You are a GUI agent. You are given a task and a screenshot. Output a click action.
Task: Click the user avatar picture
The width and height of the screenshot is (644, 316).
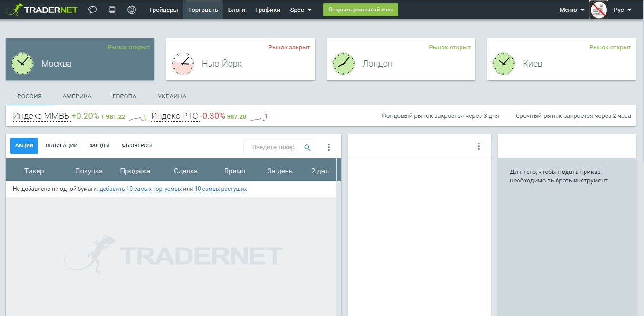(x=599, y=10)
